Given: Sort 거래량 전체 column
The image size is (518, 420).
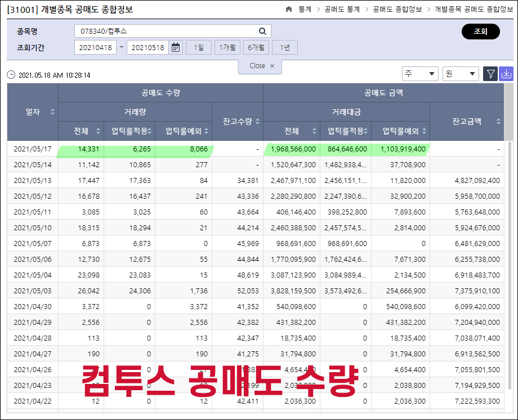Looking at the screenshot, I should click(98, 131).
